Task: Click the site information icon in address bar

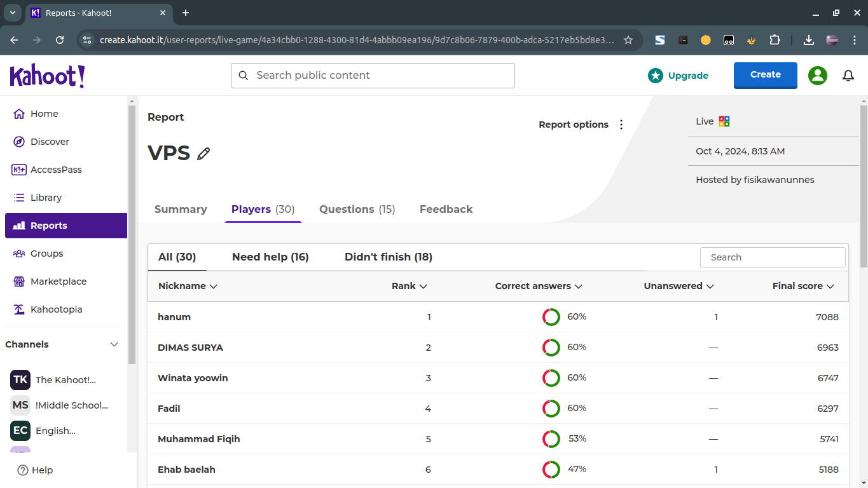Action: point(87,40)
